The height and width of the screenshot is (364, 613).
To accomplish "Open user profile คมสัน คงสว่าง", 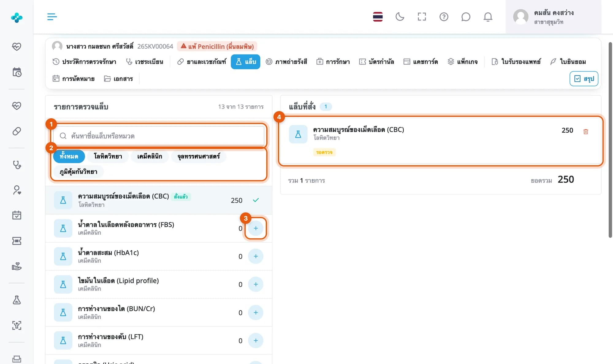I will [x=553, y=17].
